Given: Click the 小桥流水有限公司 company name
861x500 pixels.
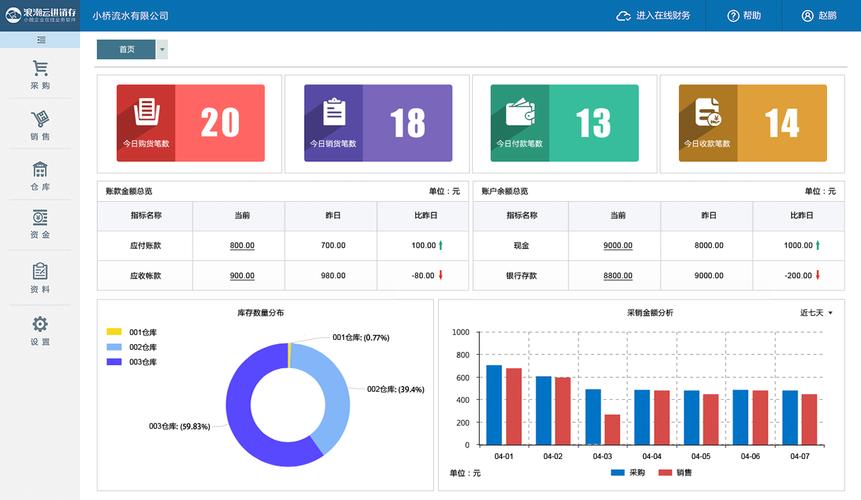Looking at the screenshot, I should (x=130, y=16).
